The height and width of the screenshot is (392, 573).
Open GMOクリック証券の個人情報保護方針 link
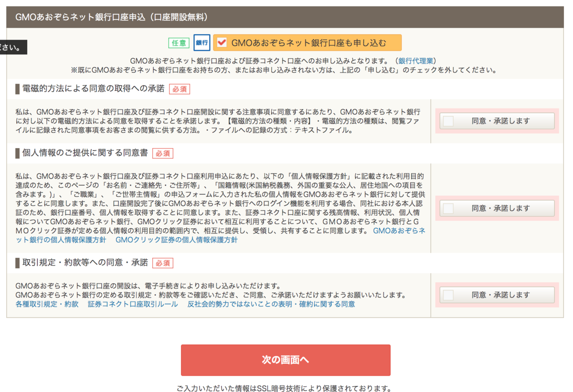[x=176, y=240]
